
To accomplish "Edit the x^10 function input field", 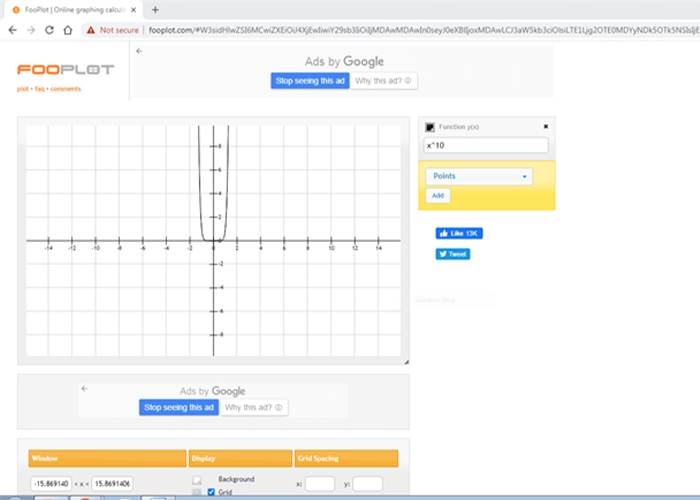I will 486,146.
